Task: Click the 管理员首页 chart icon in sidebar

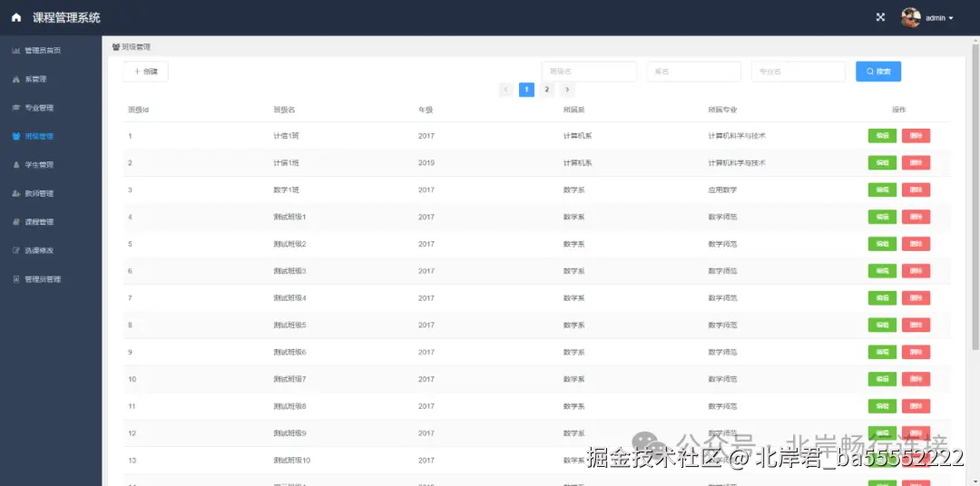Action: pyautogui.click(x=16, y=51)
